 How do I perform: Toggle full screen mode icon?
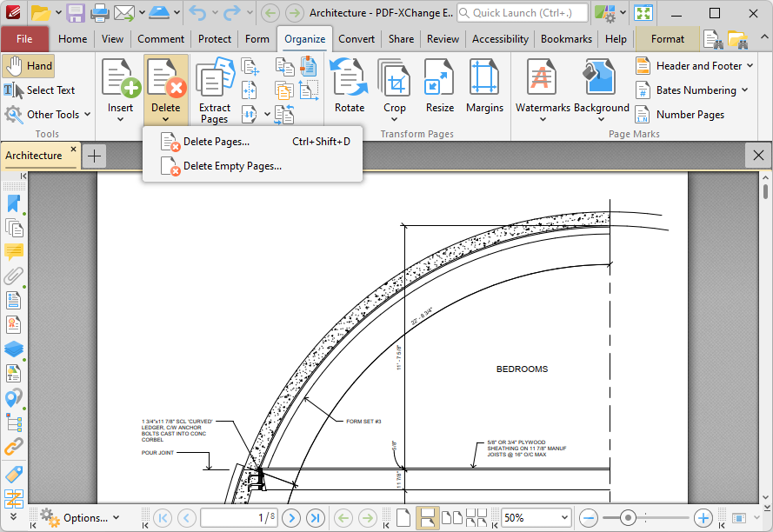(643, 13)
